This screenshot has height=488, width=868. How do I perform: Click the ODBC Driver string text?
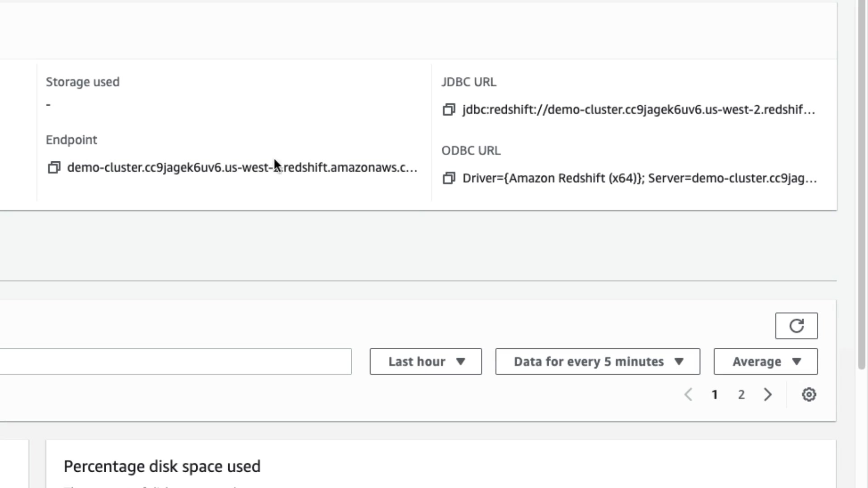(x=639, y=178)
